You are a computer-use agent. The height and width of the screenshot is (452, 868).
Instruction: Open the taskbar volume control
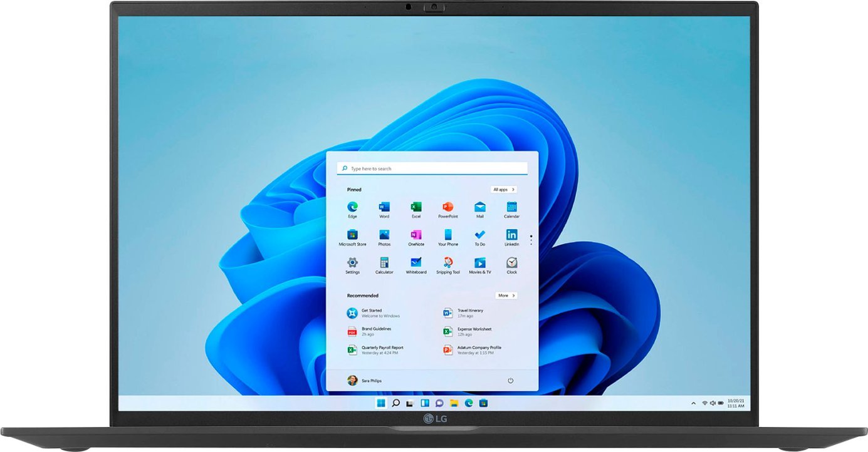713,403
